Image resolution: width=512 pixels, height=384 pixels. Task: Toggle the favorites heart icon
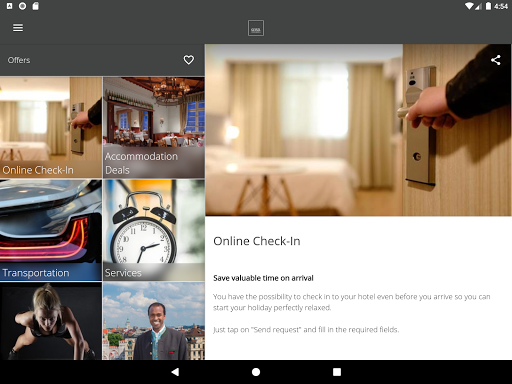point(189,60)
